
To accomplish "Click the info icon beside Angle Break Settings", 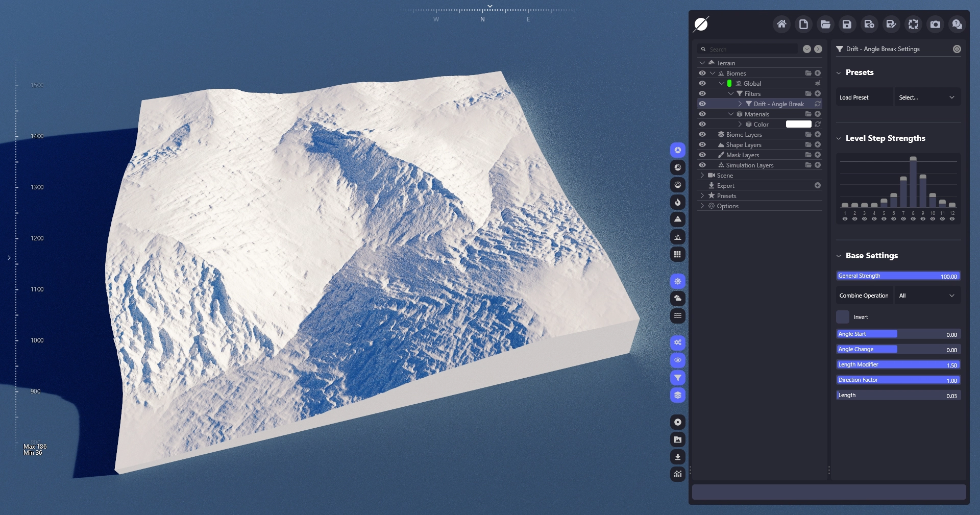I will [x=957, y=49].
